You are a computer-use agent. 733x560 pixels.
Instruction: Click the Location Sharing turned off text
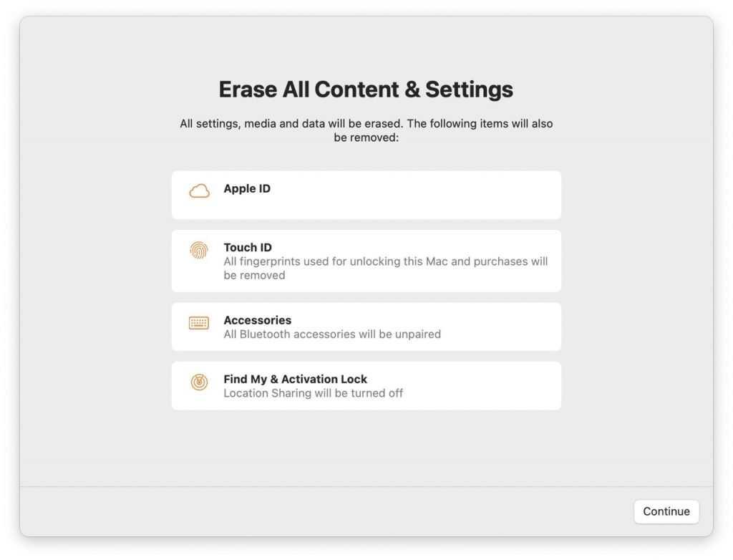pos(313,392)
